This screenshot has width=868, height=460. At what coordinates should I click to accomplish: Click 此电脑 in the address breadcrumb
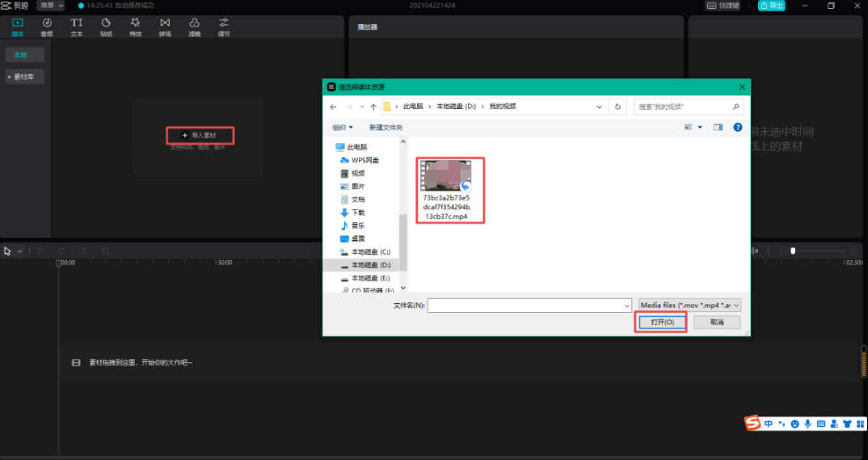(412, 106)
